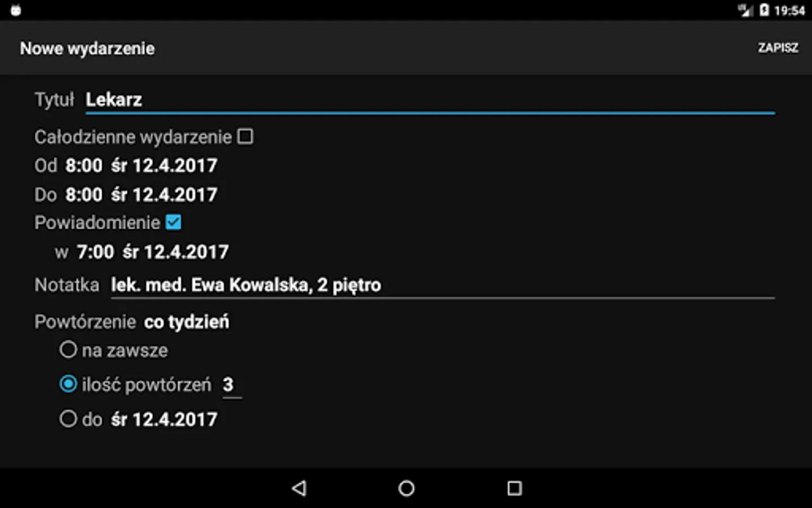Save the event with ZAPISZ

[778, 48]
